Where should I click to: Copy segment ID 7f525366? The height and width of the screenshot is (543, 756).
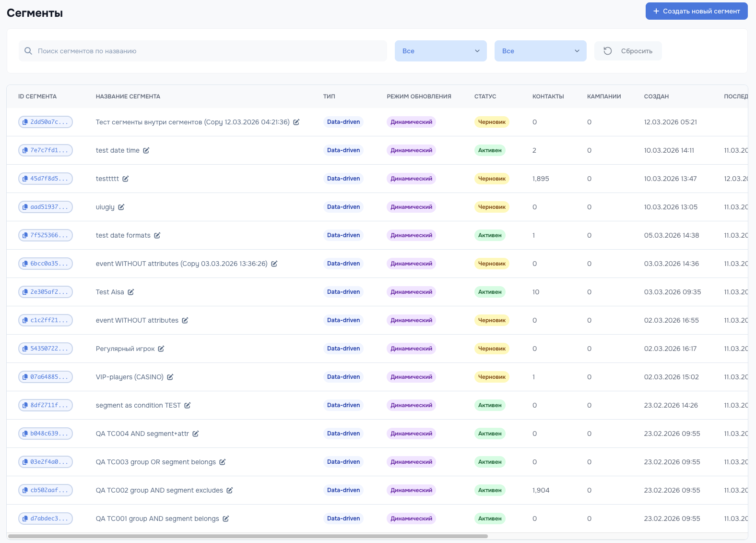(46, 235)
